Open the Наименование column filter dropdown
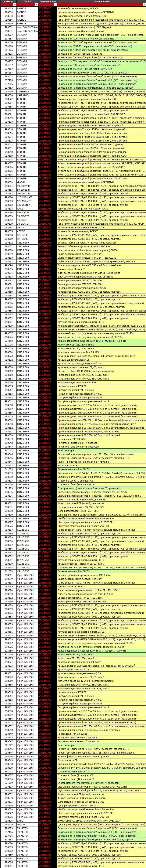Image resolution: width=146 pixels, height=868 pixels. point(144,5)
